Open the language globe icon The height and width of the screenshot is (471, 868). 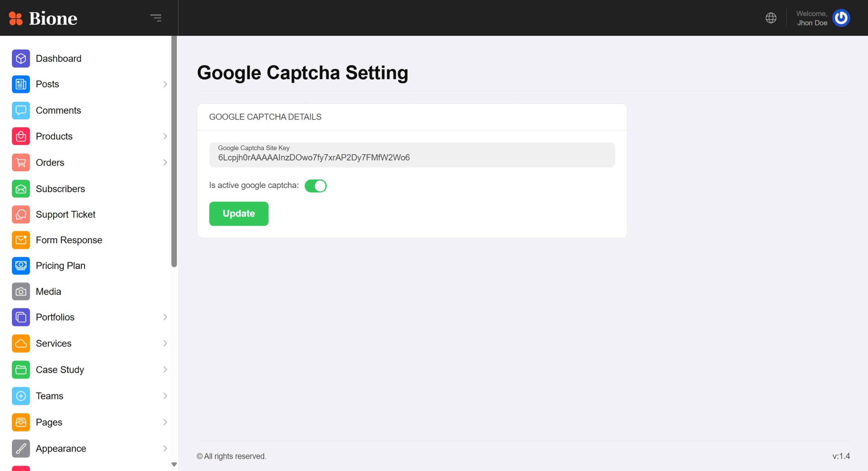771,18
